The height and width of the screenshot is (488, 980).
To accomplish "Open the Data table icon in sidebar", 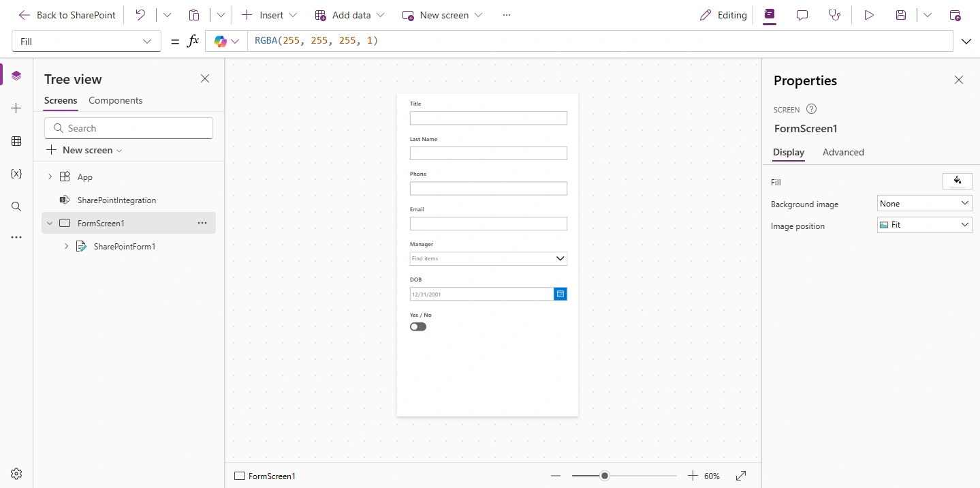I will (x=16, y=141).
